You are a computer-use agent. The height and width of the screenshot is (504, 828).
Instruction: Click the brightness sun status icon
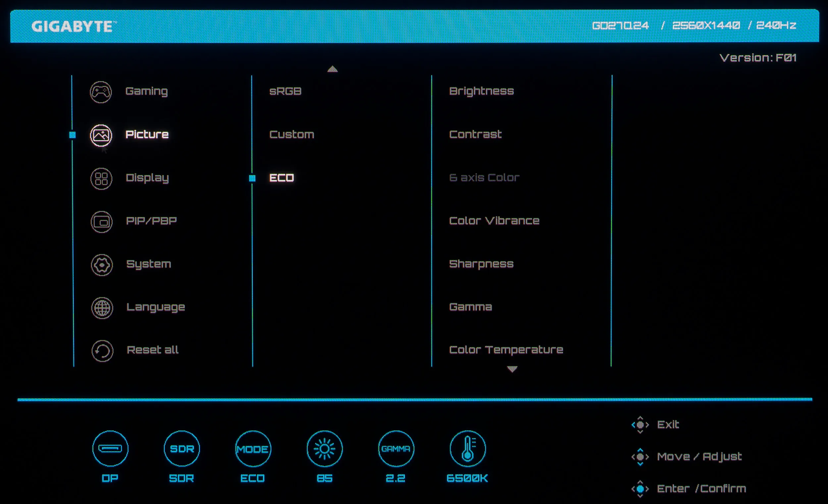click(325, 449)
